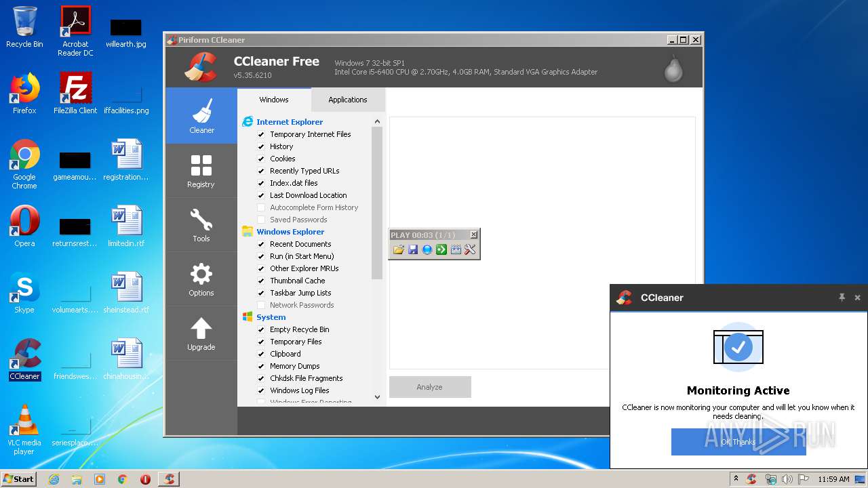This screenshot has height=488, width=868.
Task: Close the CCleaner Monitoring Active popup
Action: click(x=857, y=298)
